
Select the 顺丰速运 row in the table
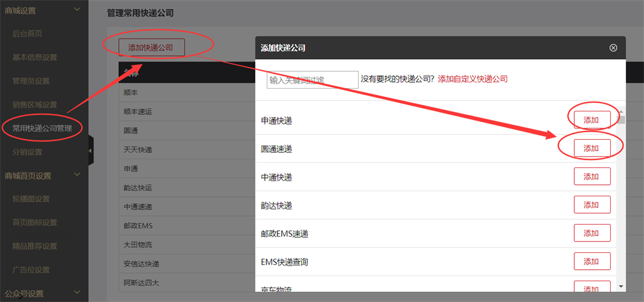tap(187, 111)
